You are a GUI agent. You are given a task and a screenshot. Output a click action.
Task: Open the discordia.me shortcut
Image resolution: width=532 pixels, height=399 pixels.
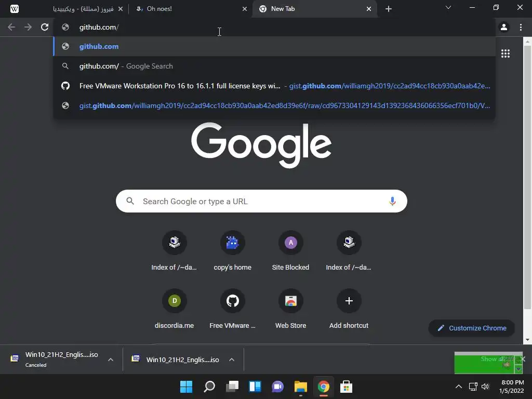click(x=174, y=309)
